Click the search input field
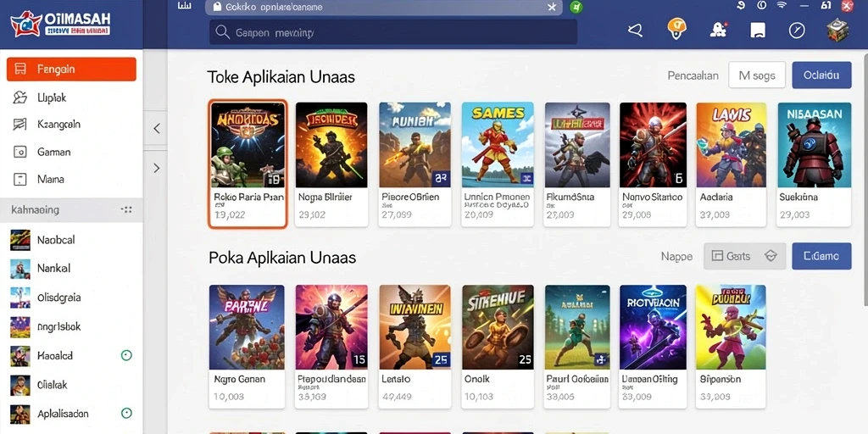Screen dimensions: 868x434 coord(393,33)
